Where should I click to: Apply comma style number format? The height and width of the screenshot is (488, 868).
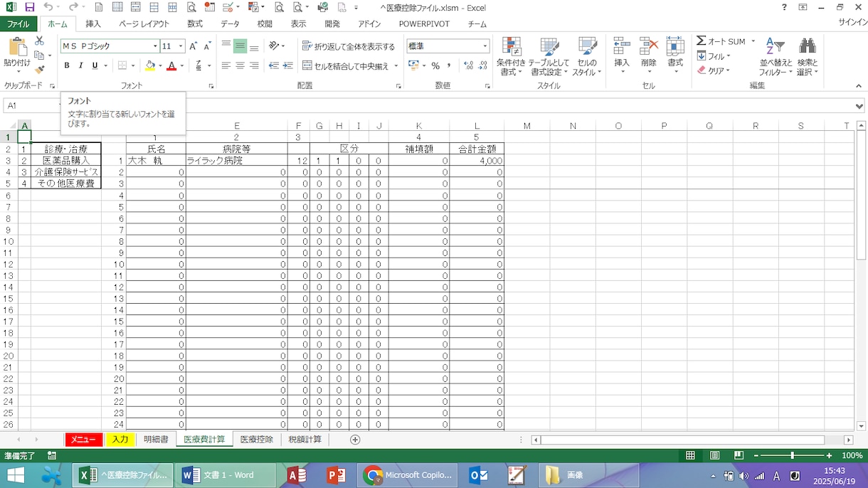(x=449, y=65)
